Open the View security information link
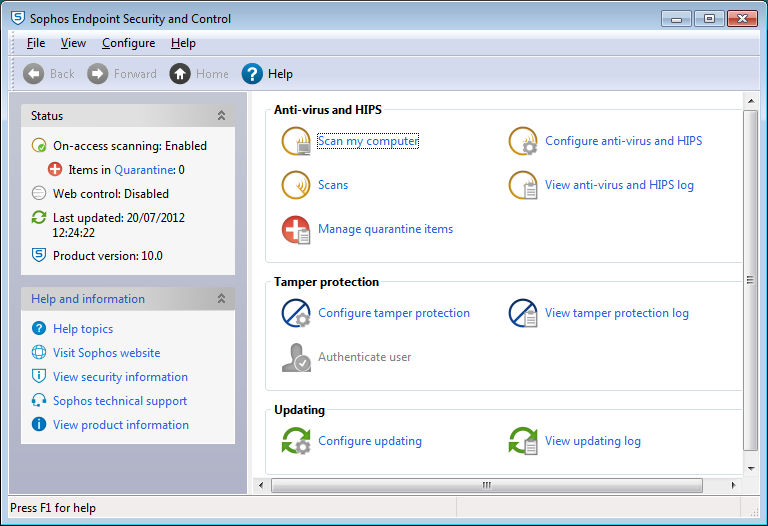This screenshot has height=526, width=768. click(x=120, y=377)
